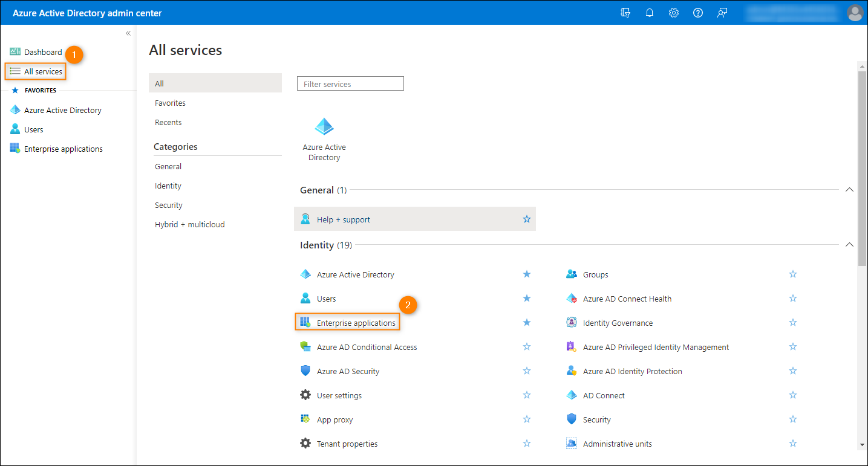Image resolution: width=868 pixels, height=466 pixels.
Task: Favorite Azure AD Conditional Access star
Action: click(527, 347)
